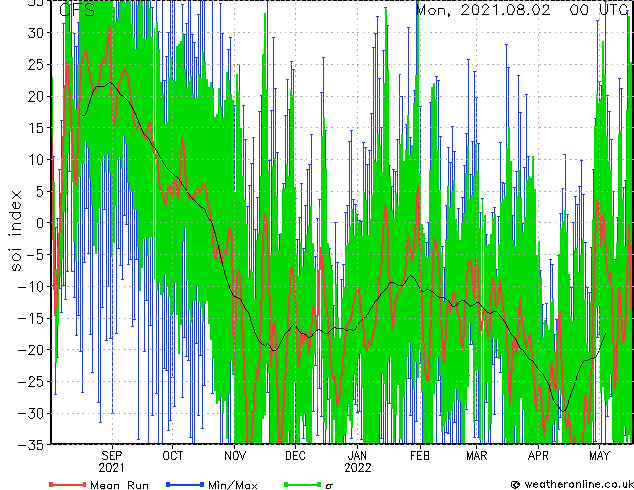Click the '30' y-axis value
634x490 pixels.
[35, 33]
